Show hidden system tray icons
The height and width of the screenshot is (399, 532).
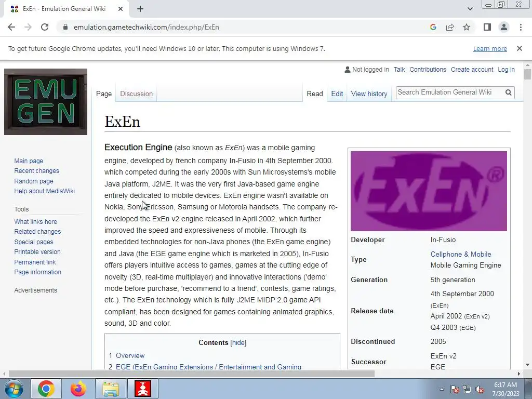[x=442, y=389]
